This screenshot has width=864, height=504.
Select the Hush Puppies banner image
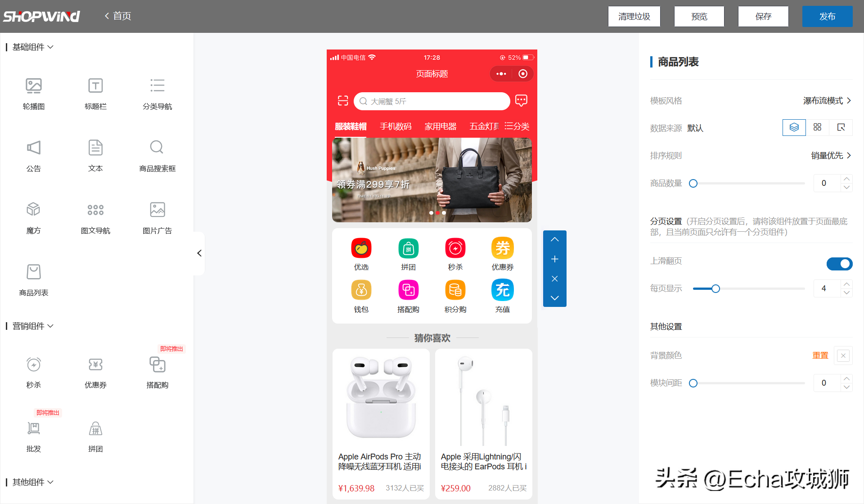(432, 180)
